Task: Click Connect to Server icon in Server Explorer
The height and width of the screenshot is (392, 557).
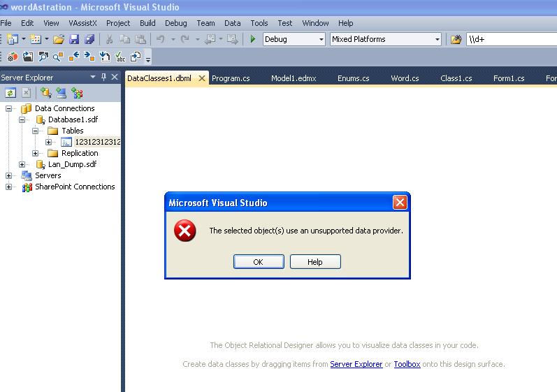Action: (61, 93)
